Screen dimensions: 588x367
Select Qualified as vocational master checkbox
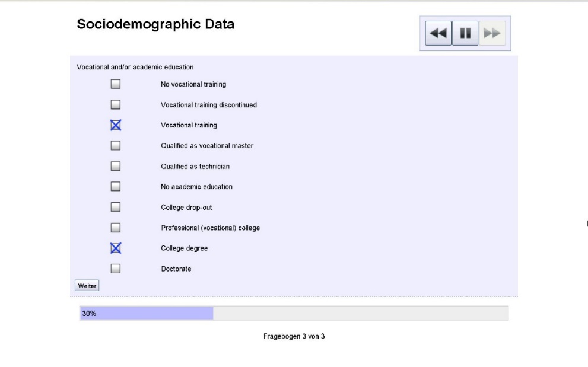[x=116, y=146]
